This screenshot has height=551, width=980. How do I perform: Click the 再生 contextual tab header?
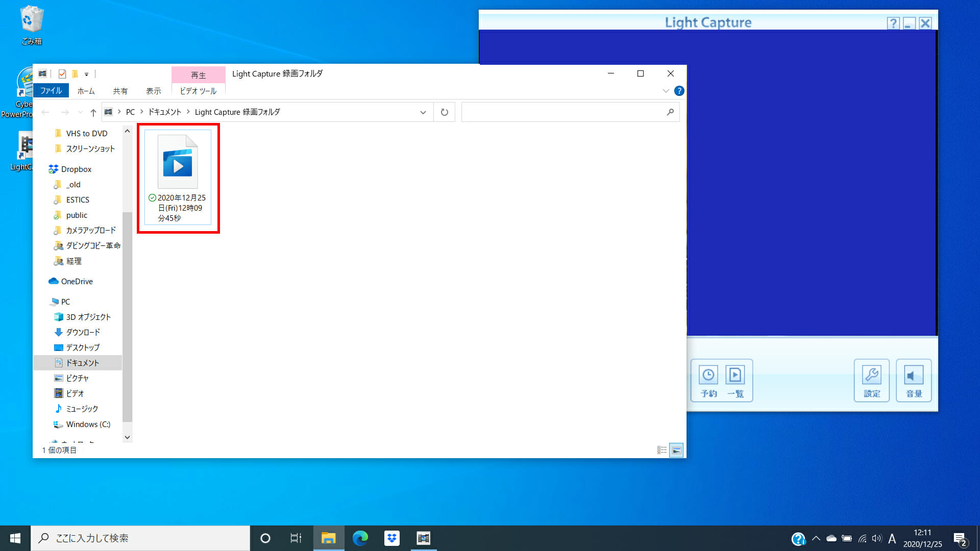click(x=198, y=75)
